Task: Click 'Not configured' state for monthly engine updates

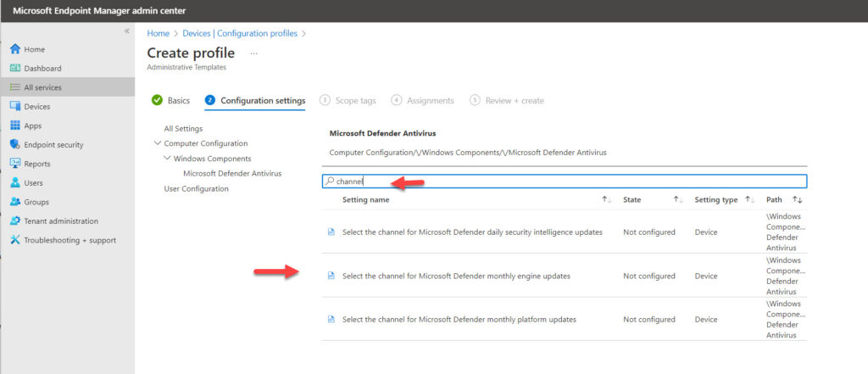Action: (648, 276)
